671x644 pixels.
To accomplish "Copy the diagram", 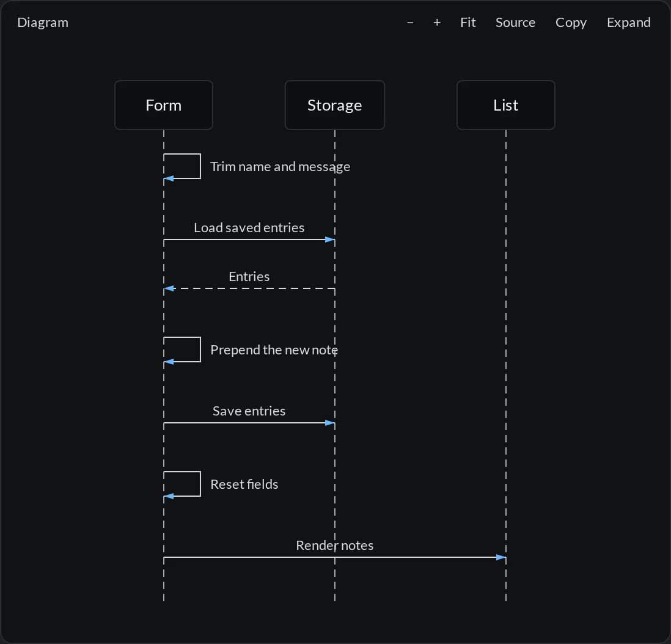I will 571,22.
